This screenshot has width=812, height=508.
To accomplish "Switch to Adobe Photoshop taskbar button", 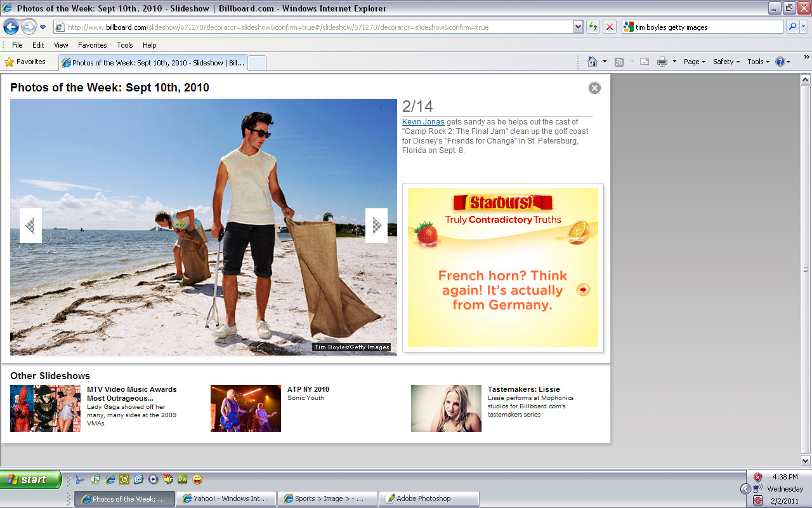I will pos(429,498).
